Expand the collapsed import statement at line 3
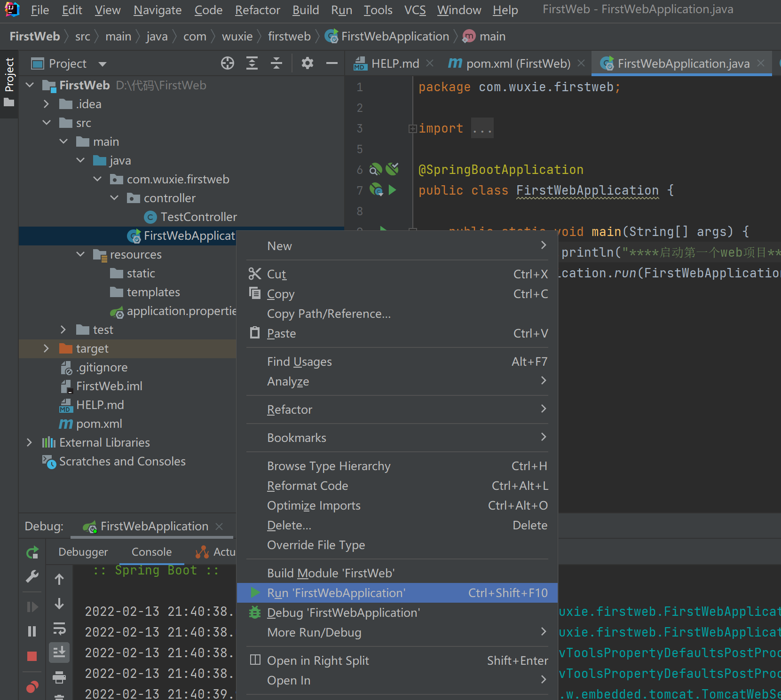781x700 pixels. pos(412,127)
